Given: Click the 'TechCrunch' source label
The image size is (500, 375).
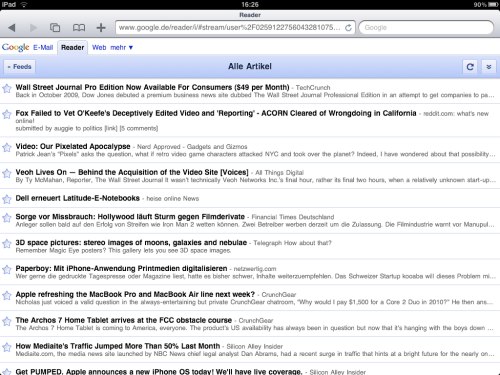Looking at the screenshot, I should (x=313, y=88).
